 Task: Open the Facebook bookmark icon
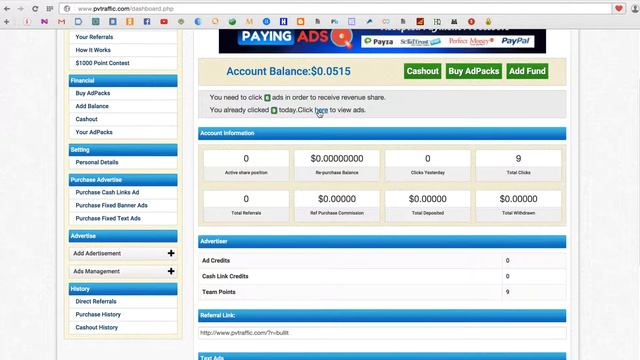(147, 22)
